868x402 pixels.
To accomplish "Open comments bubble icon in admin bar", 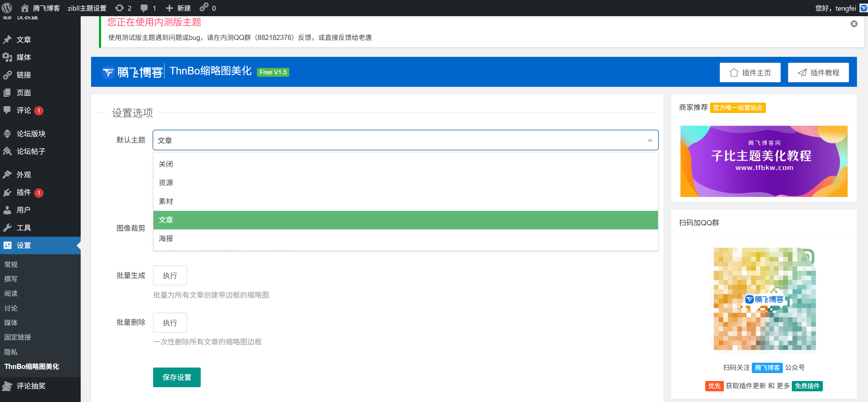I will click(144, 8).
